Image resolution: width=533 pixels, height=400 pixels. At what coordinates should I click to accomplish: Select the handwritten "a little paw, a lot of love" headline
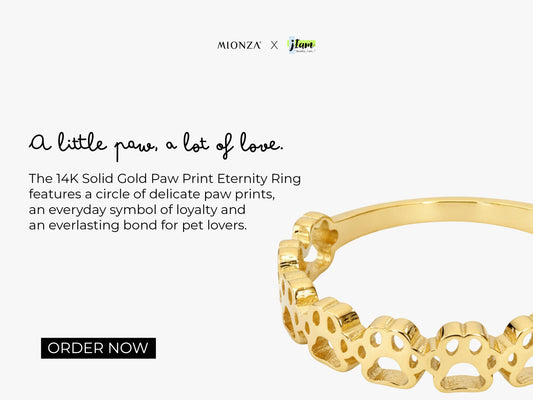click(156, 145)
